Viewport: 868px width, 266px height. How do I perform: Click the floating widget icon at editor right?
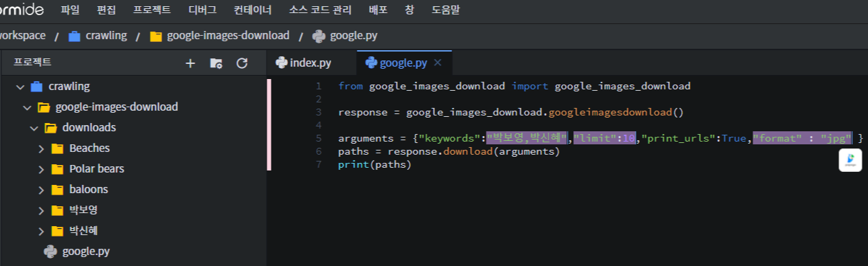click(x=851, y=161)
